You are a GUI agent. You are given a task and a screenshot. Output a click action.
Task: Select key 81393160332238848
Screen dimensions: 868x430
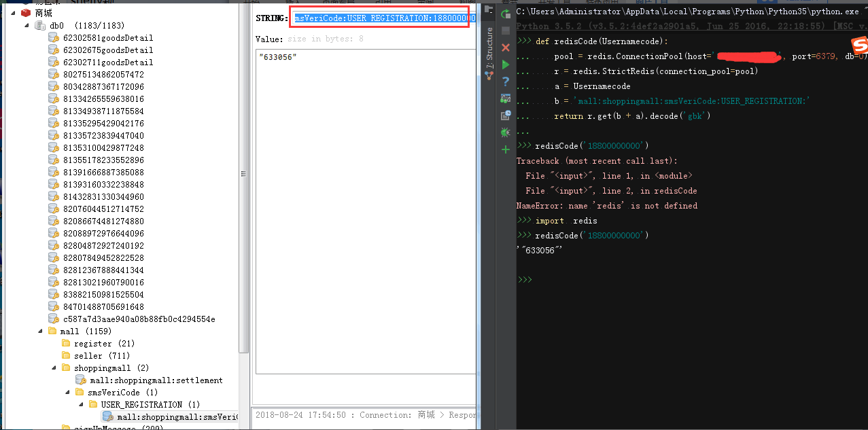(103, 184)
